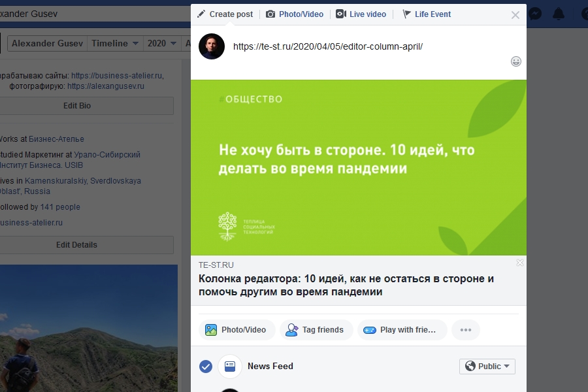Select the Life Event flag icon
The height and width of the screenshot is (392, 588).
(x=406, y=14)
